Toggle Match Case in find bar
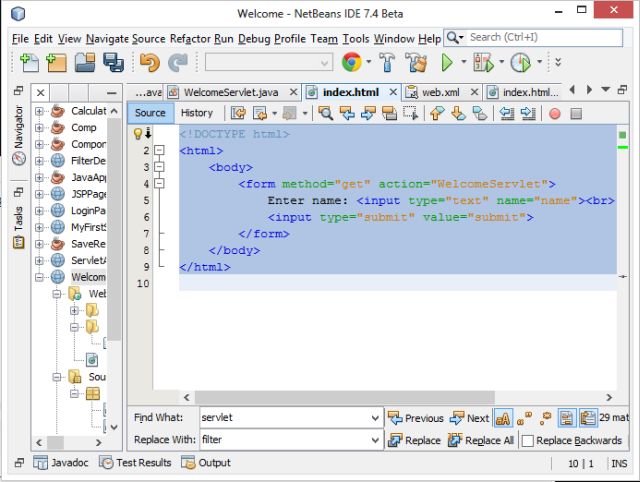 [x=503, y=418]
